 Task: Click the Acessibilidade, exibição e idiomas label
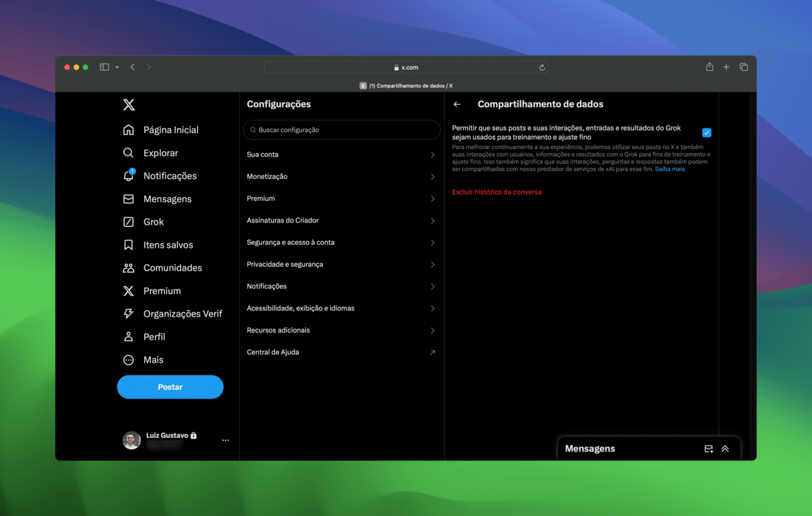[x=301, y=308]
